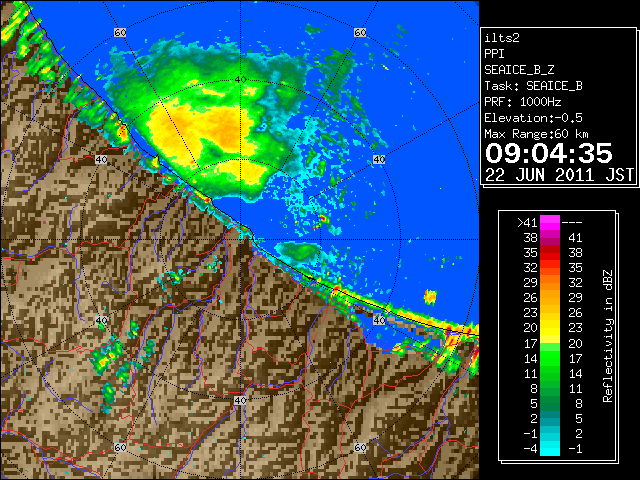Select the "SEAICE_B_Z" product label
The image size is (640, 480).
[519, 70]
